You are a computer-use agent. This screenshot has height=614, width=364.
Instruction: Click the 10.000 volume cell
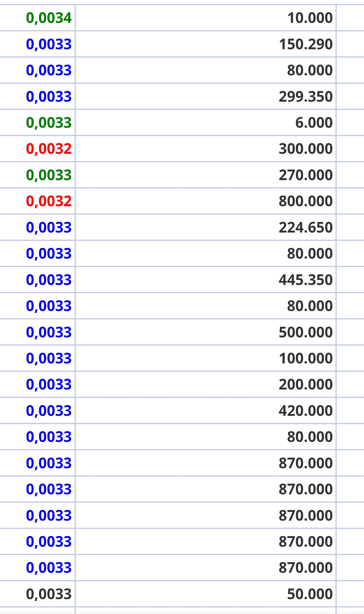(x=310, y=18)
